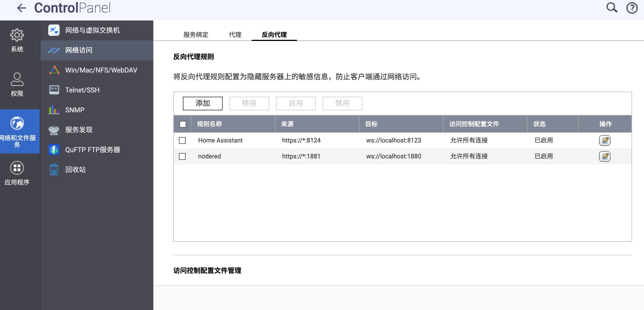Click the help question mark icon
644x310 pixels.
(632, 8)
